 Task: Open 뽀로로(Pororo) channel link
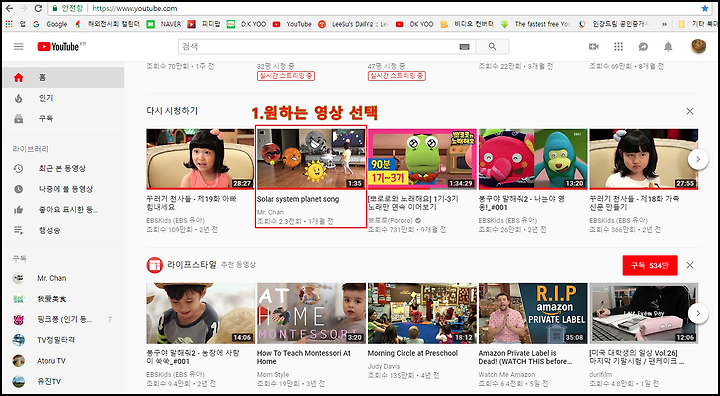[x=390, y=221]
